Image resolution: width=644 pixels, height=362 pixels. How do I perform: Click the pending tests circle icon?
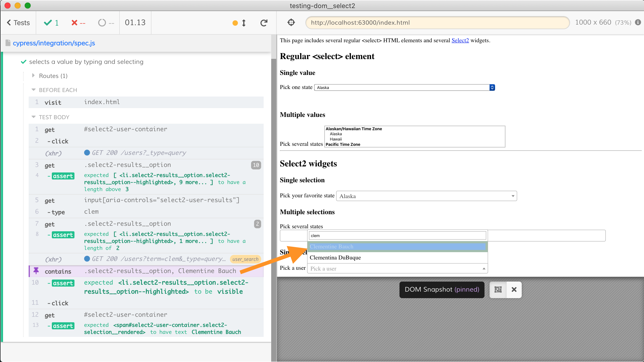click(102, 23)
